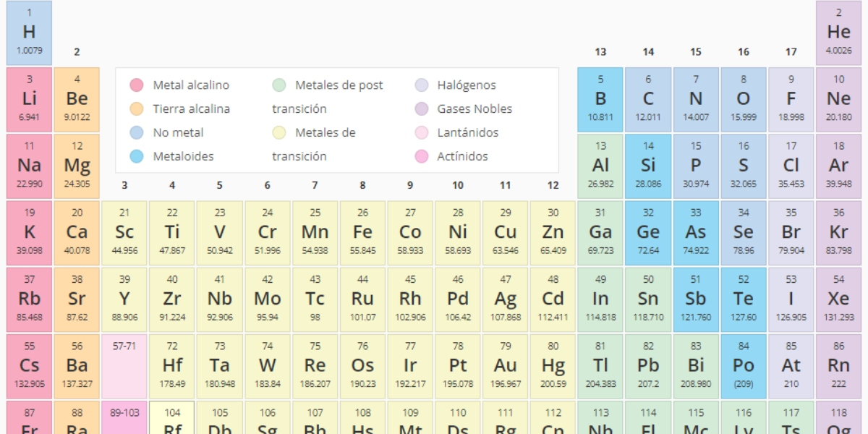Select the Sodium (Na) element cell

click(x=29, y=166)
